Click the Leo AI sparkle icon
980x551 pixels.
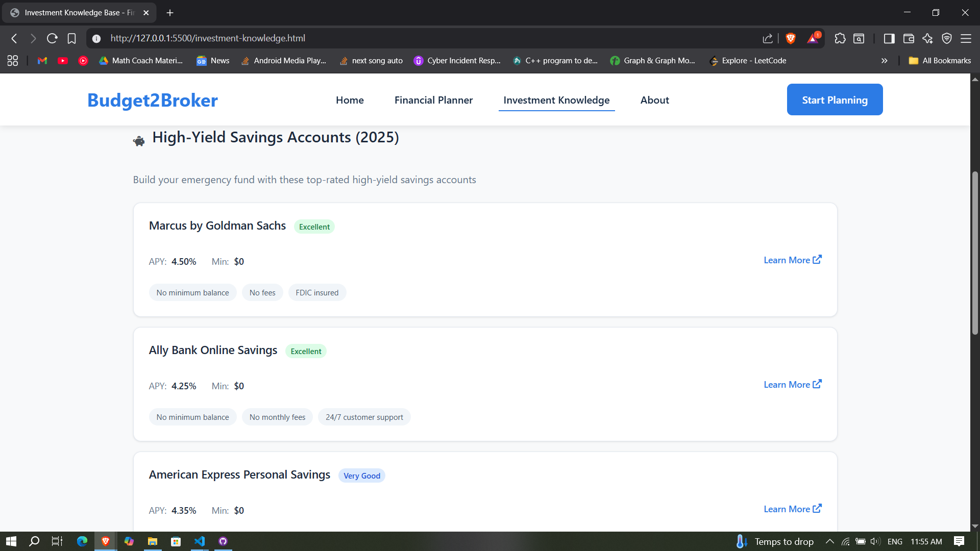tap(927, 38)
